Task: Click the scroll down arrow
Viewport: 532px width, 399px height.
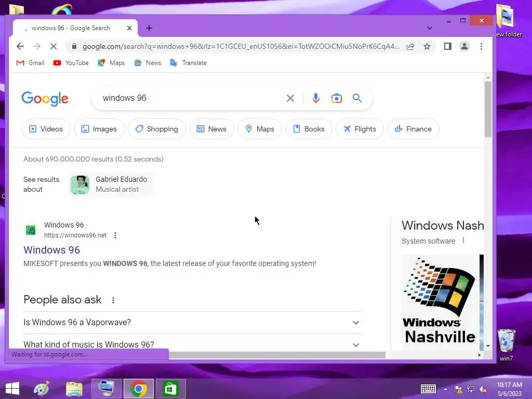Action: tap(488, 346)
